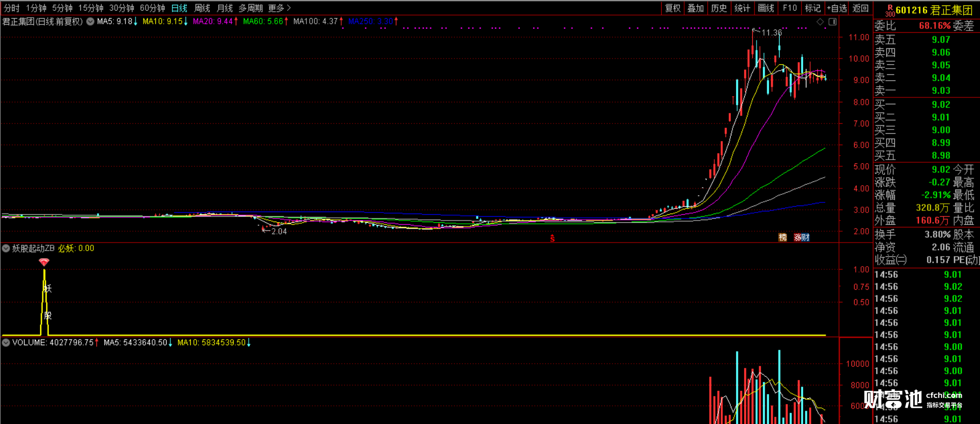The width and height of the screenshot is (980, 424).
Task: Add stock via +自选 button
Action: pyautogui.click(x=836, y=8)
